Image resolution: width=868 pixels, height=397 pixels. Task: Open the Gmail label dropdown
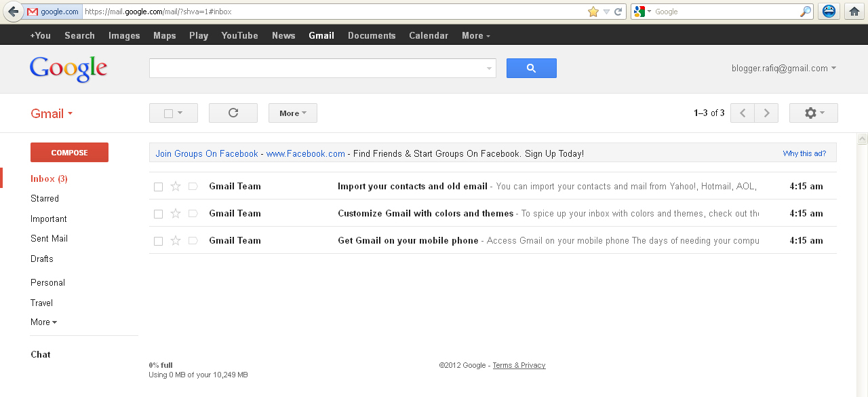point(69,113)
